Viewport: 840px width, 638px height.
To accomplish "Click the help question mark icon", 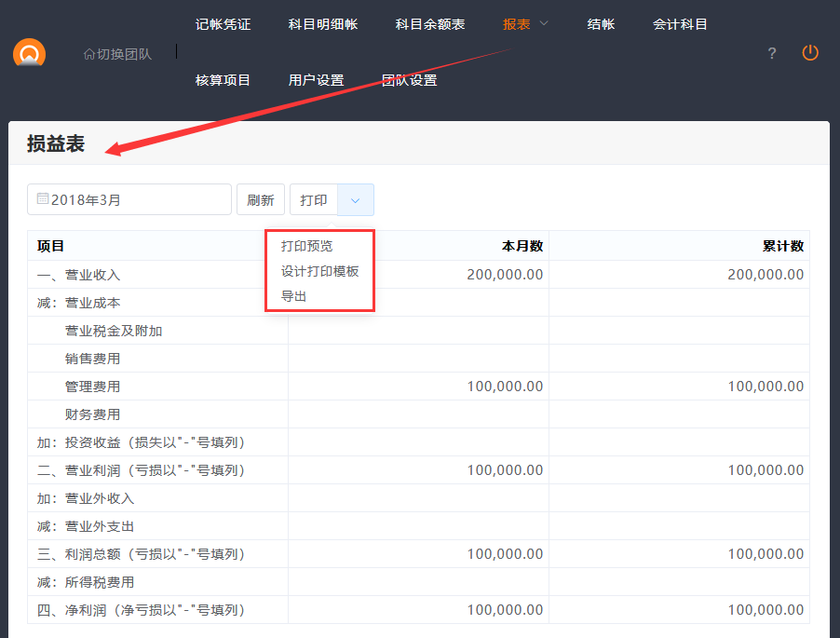I will tap(771, 53).
